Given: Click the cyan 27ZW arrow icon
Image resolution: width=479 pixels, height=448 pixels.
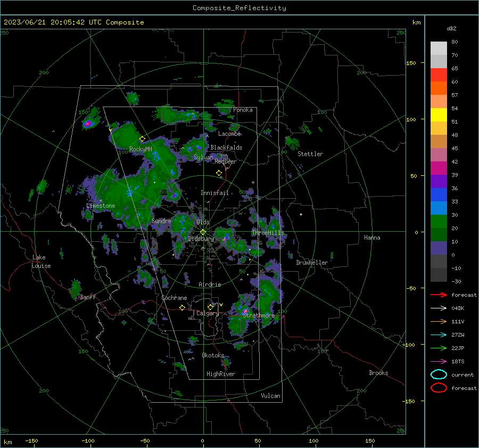Looking at the screenshot, I should (x=439, y=335).
